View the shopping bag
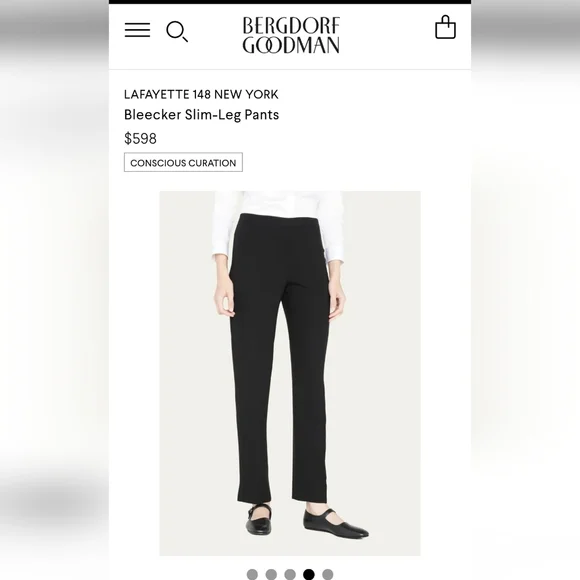Screen dimensions: 580x580 pos(445,27)
